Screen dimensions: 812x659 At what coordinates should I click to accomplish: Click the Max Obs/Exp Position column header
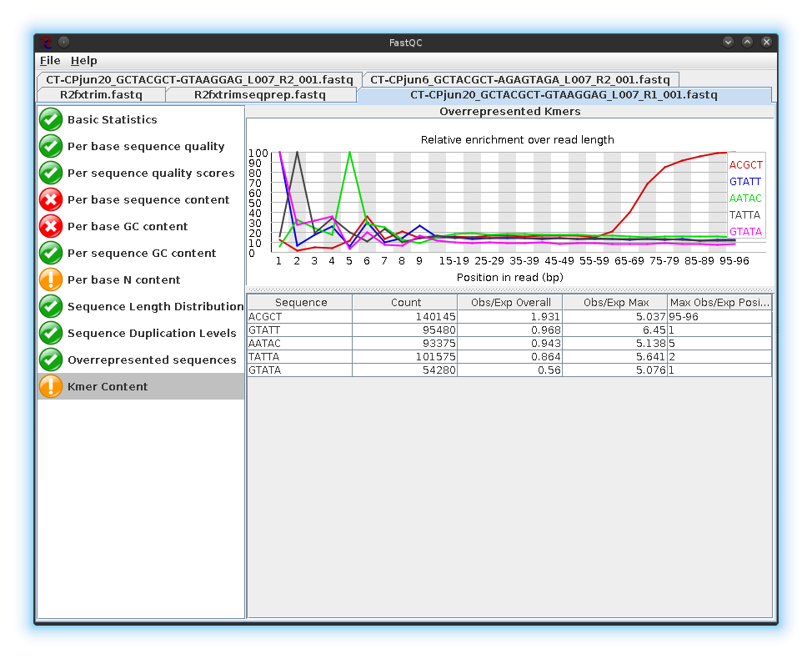719,302
